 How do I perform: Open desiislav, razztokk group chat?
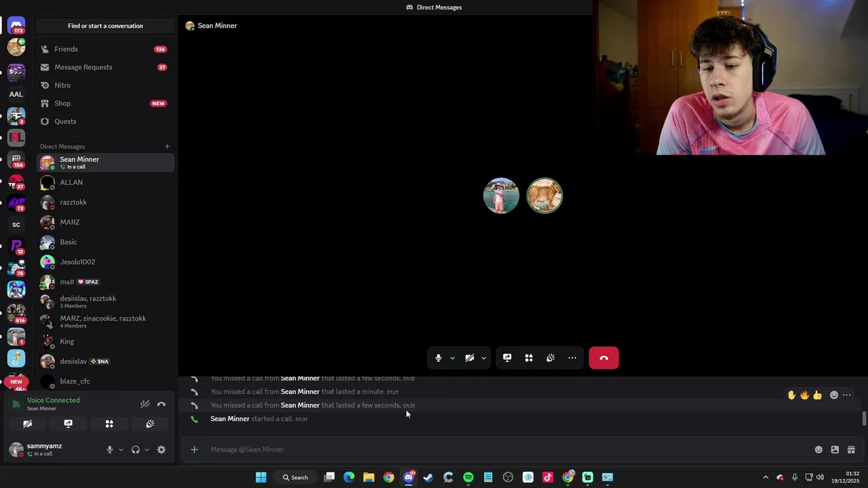(105, 302)
